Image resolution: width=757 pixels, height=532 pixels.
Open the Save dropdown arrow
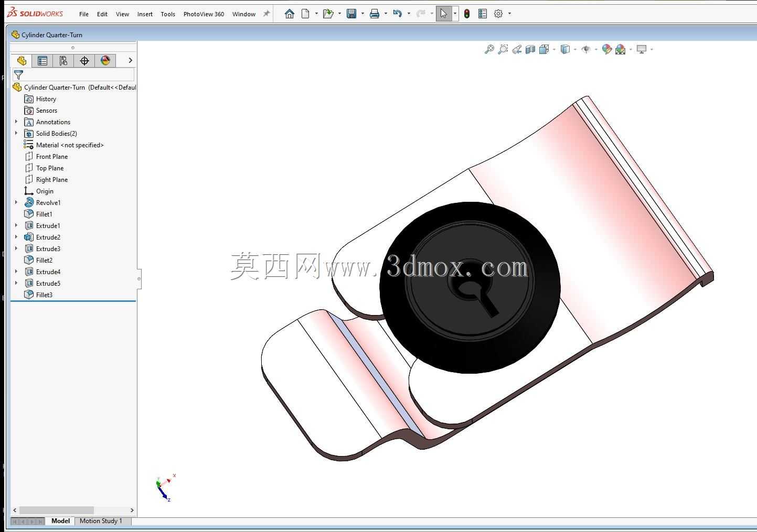tap(362, 14)
